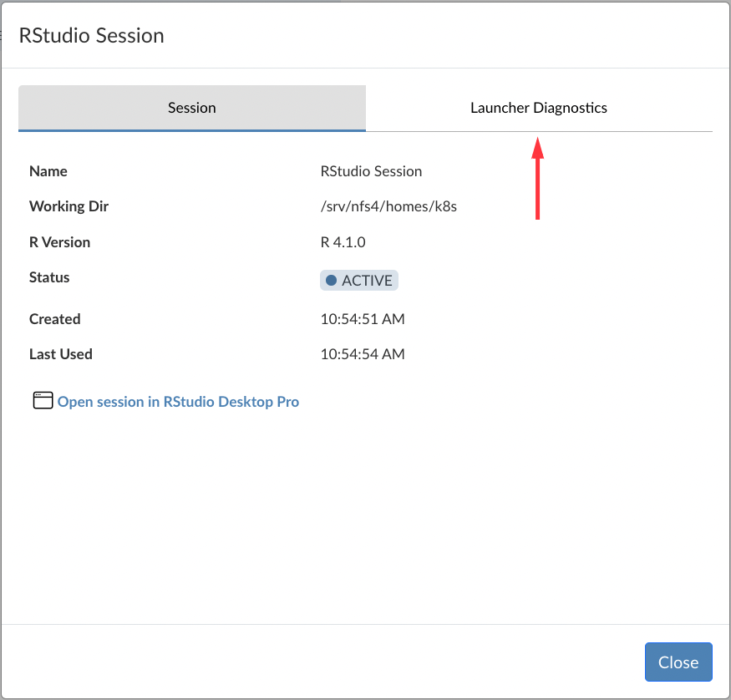Viewport: 731px width, 700px height.
Task: Switch to the Launcher Diagnostics tab
Action: pyautogui.click(x=538, y=108)
